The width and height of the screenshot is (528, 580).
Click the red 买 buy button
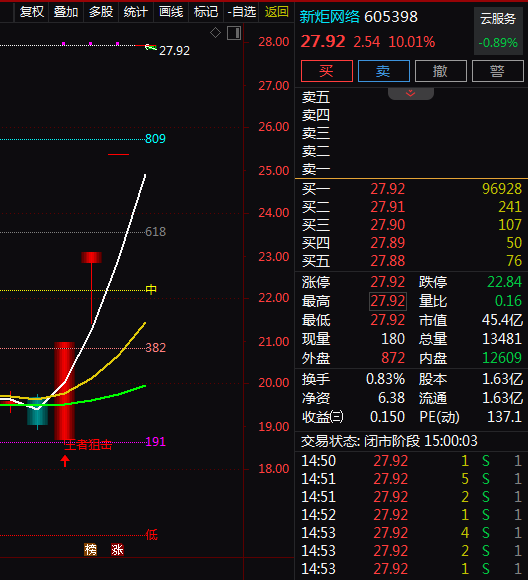327,71
